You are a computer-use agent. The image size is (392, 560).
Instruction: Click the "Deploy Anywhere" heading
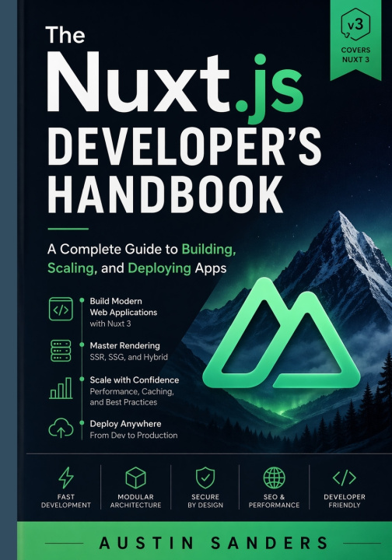coord(125,424)
